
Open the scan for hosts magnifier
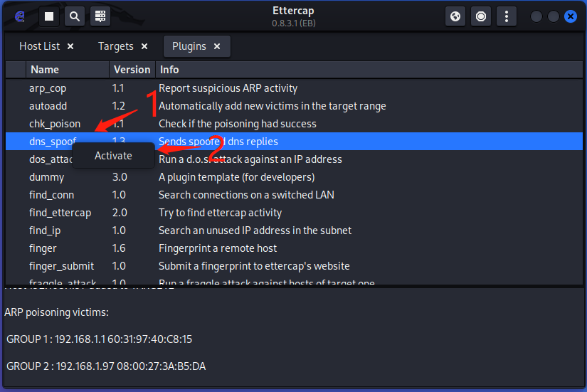pos(75,16)
